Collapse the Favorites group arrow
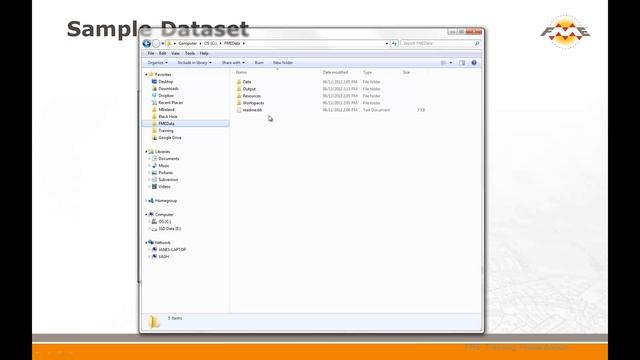This screenshot has width=640, height=360. click(146, 75)
